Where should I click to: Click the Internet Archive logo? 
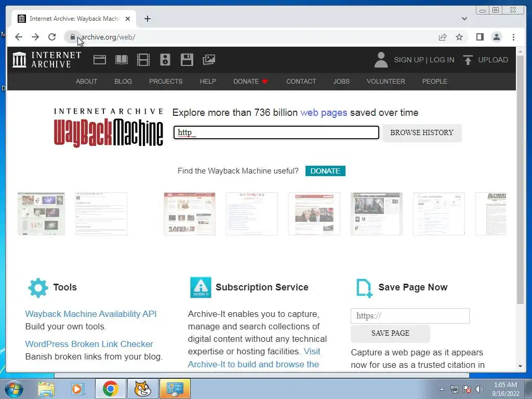(x=47, y=60)
